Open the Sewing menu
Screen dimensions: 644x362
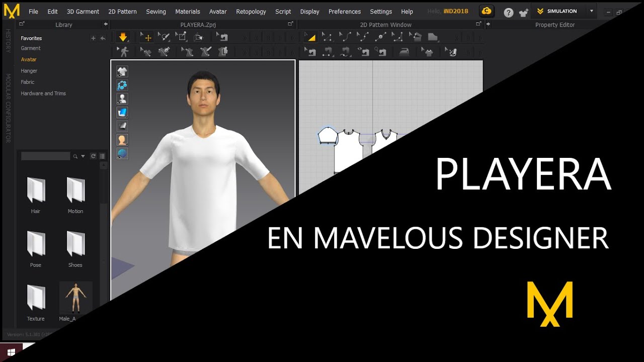156,12
